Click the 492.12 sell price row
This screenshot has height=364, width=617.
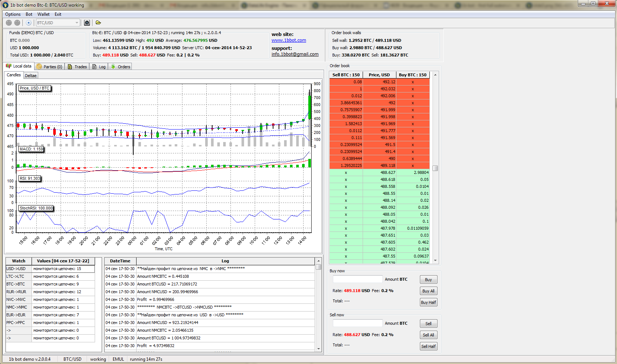(x=380, y=82)
